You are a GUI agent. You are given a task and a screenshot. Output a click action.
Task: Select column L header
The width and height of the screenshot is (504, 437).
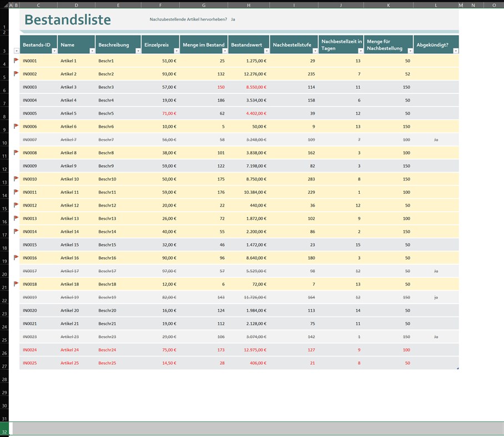[436, 5]
